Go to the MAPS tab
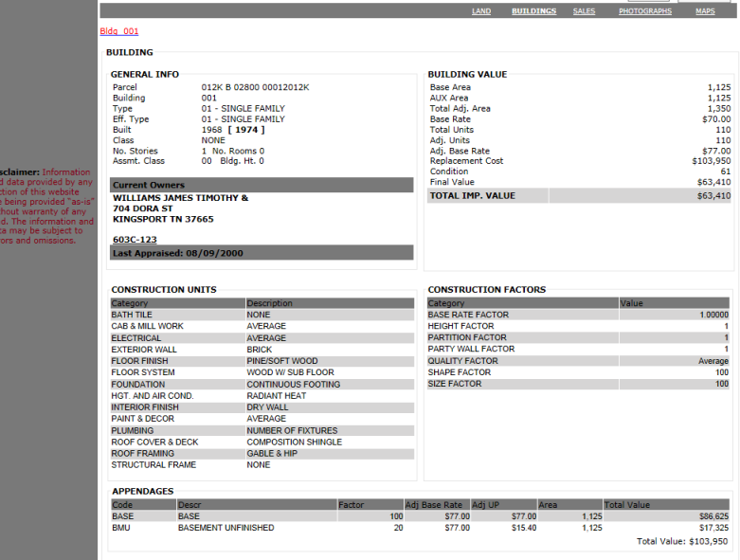740x560 pixels. tap(705, 10)
